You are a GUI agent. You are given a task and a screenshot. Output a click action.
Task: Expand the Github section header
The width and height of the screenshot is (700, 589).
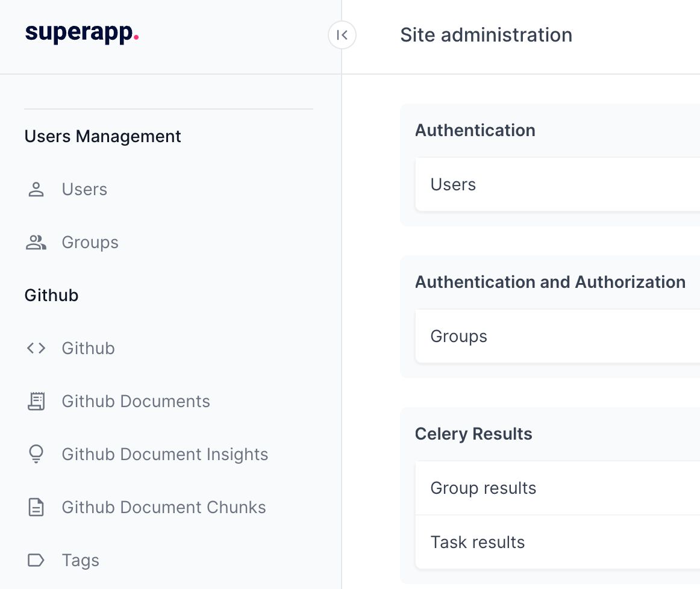tap(51, 295)
